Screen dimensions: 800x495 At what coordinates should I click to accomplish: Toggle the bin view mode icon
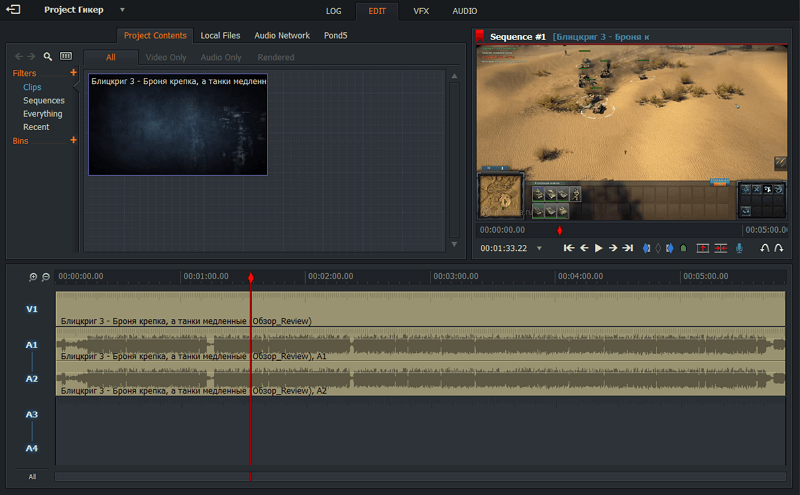[66, 57]
